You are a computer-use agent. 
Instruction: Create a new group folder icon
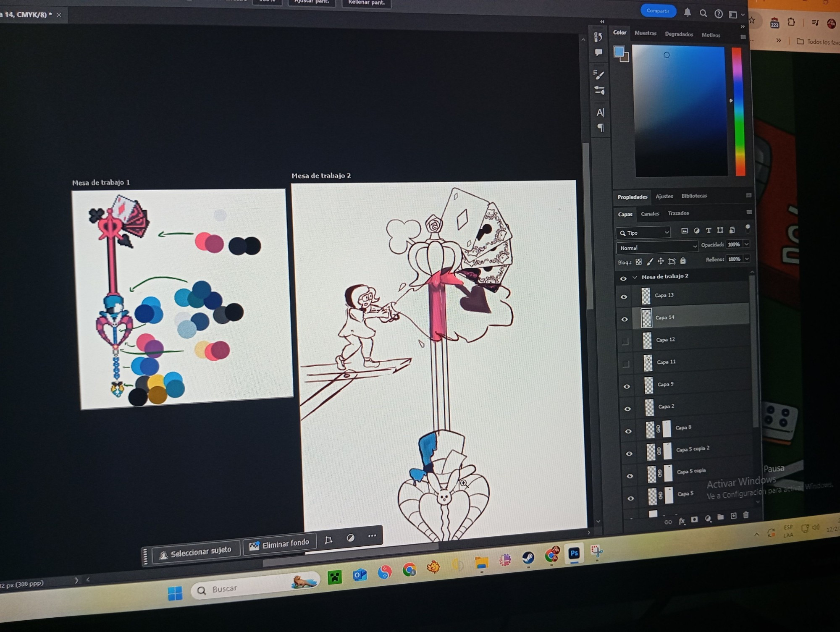(x=721, y=517)
